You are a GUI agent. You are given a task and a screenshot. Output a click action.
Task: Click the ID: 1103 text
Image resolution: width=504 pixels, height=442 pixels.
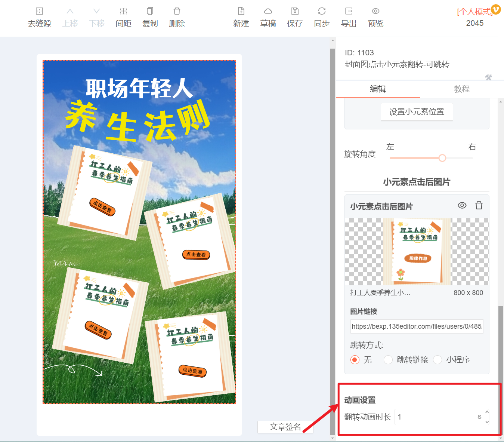359,53
